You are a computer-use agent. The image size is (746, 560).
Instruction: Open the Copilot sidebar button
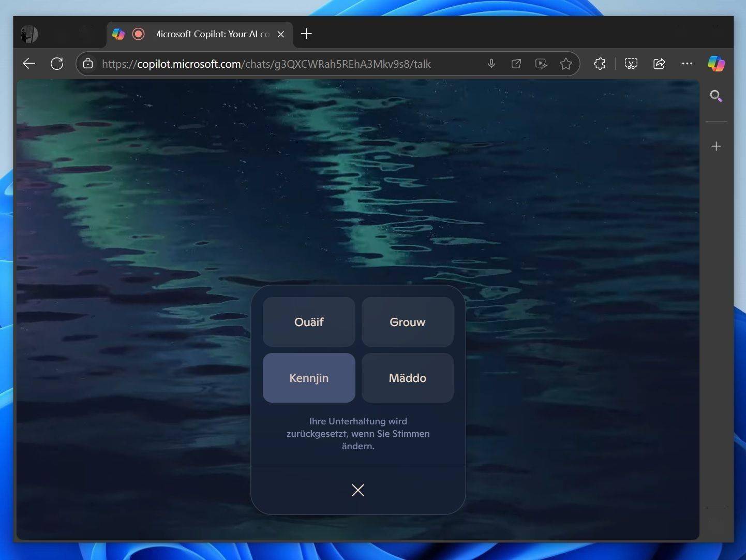(717, 64)
